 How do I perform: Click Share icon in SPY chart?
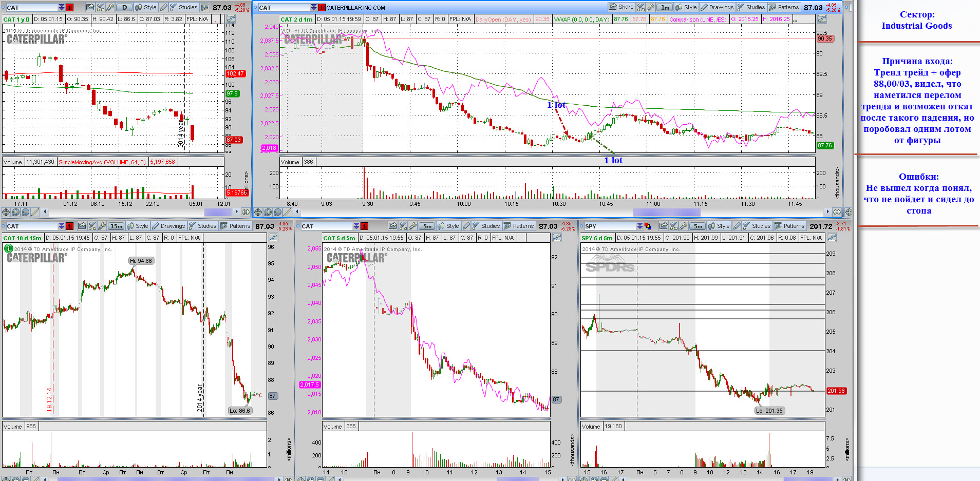tap(664, 226)
